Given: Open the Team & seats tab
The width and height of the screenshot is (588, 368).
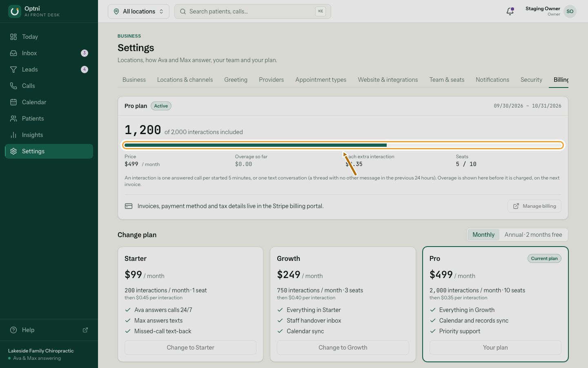Looking at the screenshot, I should 447,80.
